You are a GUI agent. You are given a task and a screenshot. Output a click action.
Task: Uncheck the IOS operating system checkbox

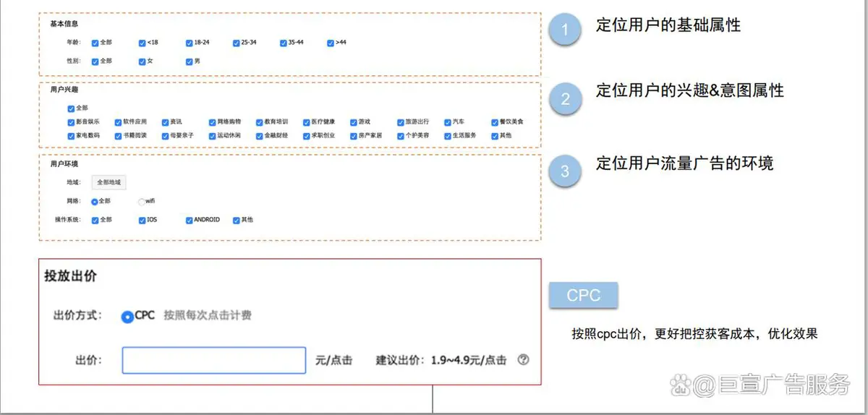click(142, 220)
